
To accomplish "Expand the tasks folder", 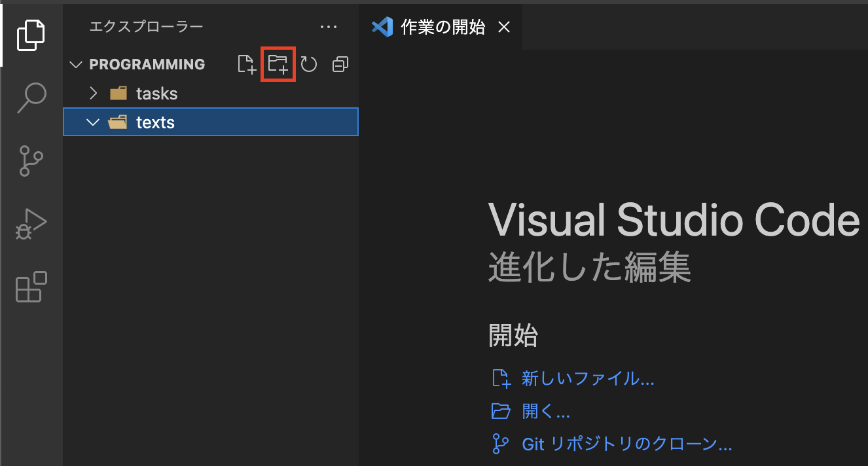I will (93, 93).
